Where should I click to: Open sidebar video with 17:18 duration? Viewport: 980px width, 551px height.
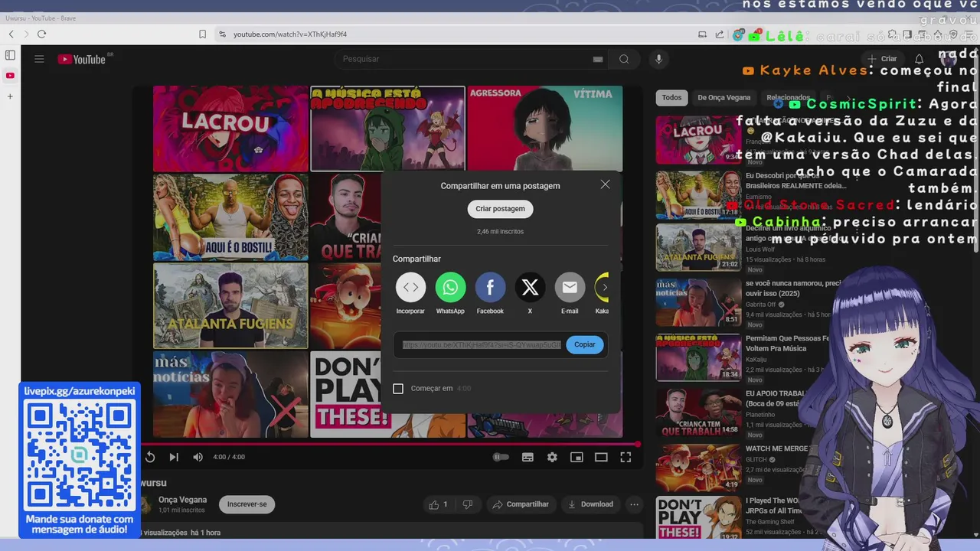[x=698, y=194]
